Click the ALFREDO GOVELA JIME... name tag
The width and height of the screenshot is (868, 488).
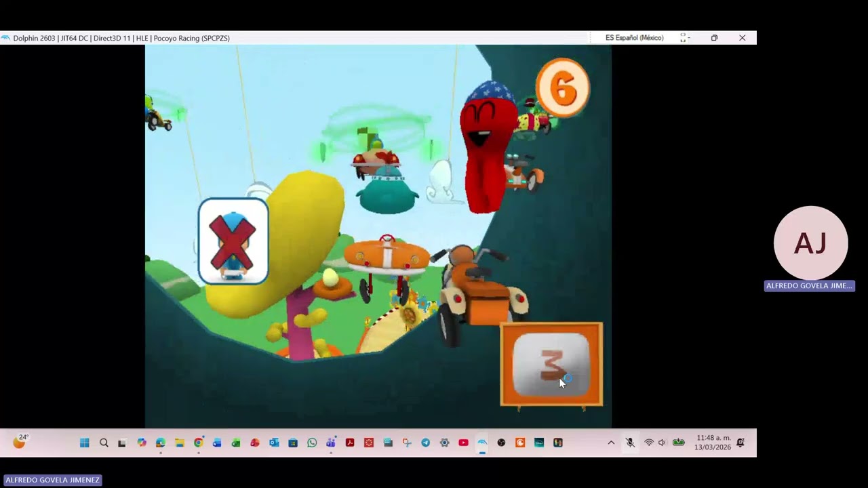coord(809,286)
